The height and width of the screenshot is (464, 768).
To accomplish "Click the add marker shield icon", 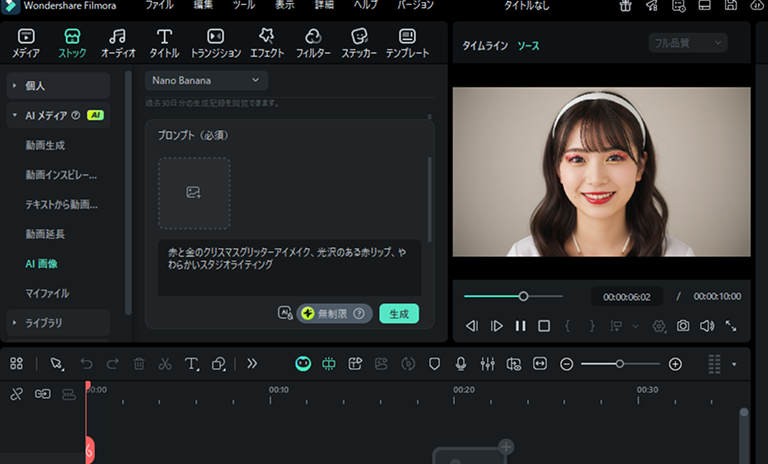I will pos(435,364).
